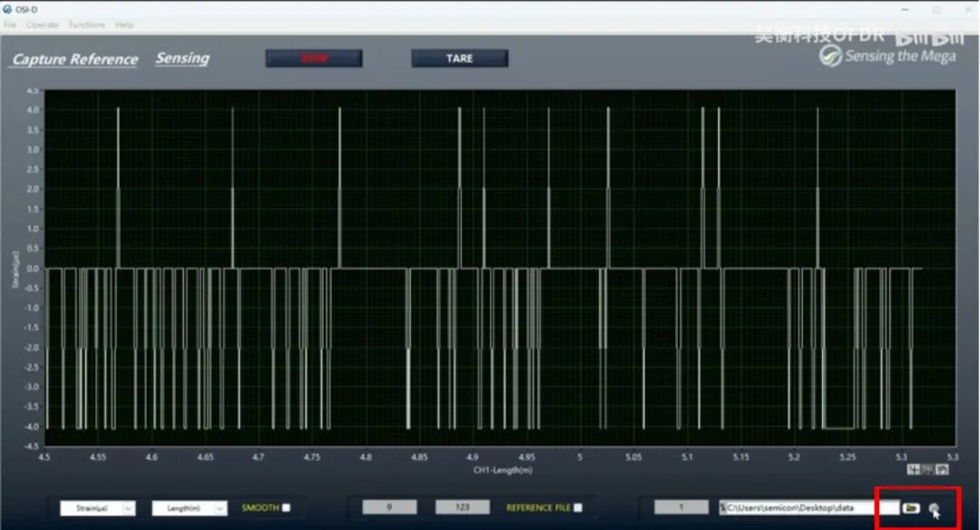Open the File menu
The width and height of the screenshot is (980, 530).
click(9, 25)
